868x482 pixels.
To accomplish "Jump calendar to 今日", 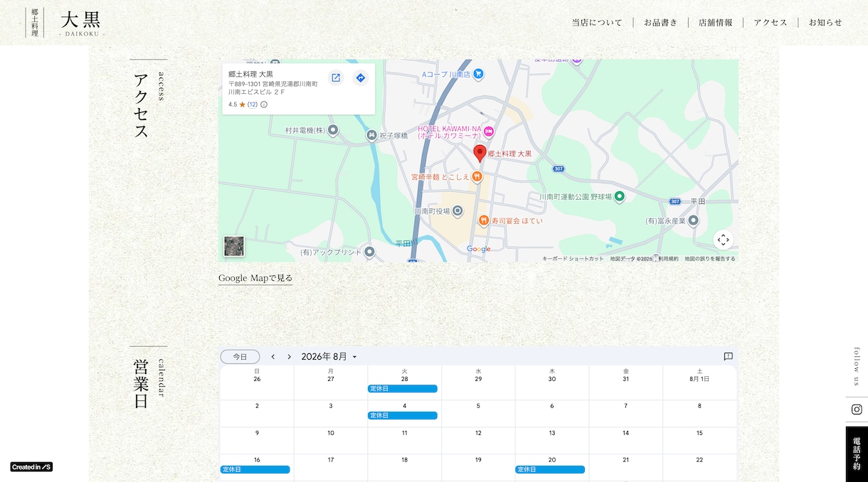I will pyautogui.click(x=240, y=357).
